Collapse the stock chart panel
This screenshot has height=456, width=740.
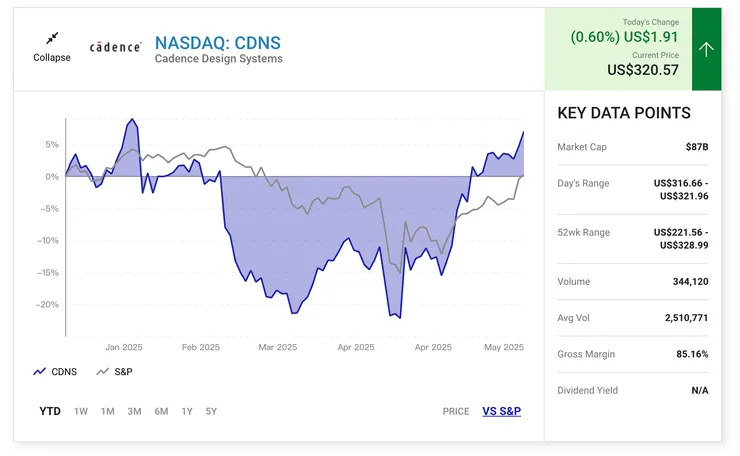[52, 57]
